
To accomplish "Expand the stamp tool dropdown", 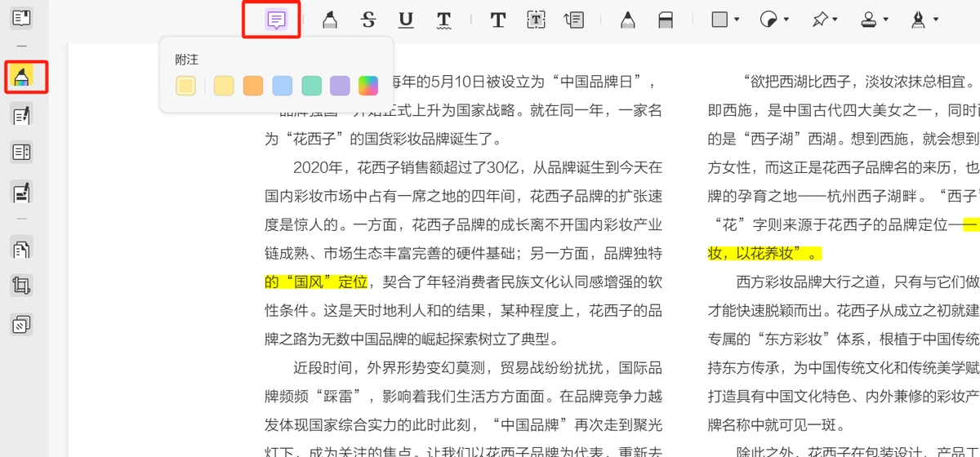I will pyautogui.click(x=875, y=20).
